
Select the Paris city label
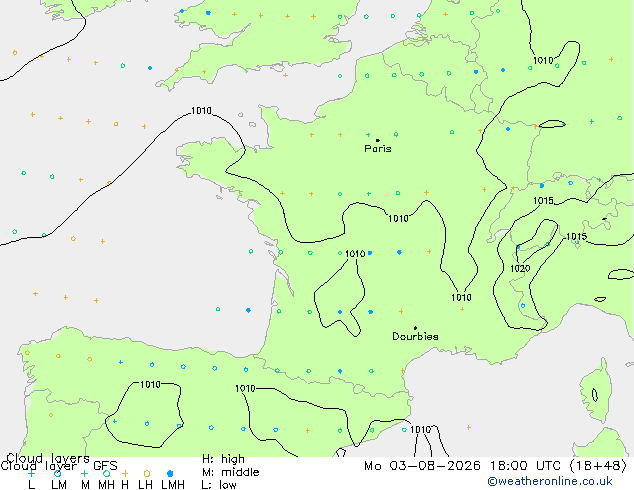pos(378,149)
